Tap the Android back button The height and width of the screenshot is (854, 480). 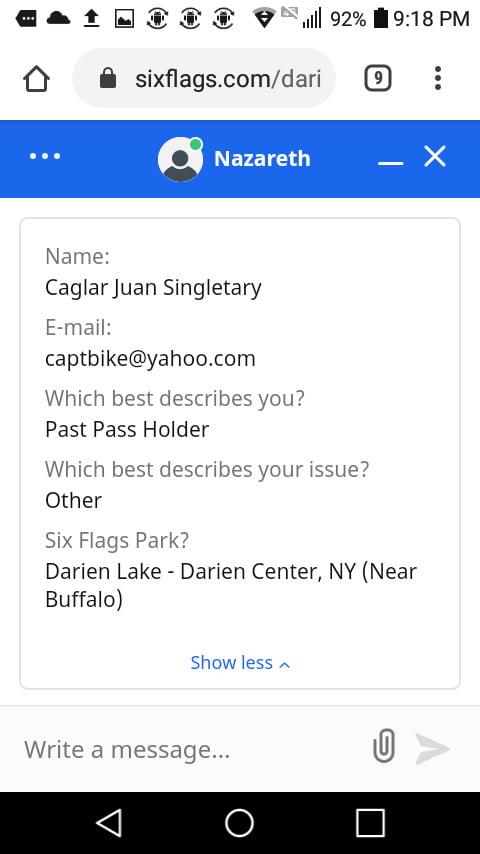(109, 822)
